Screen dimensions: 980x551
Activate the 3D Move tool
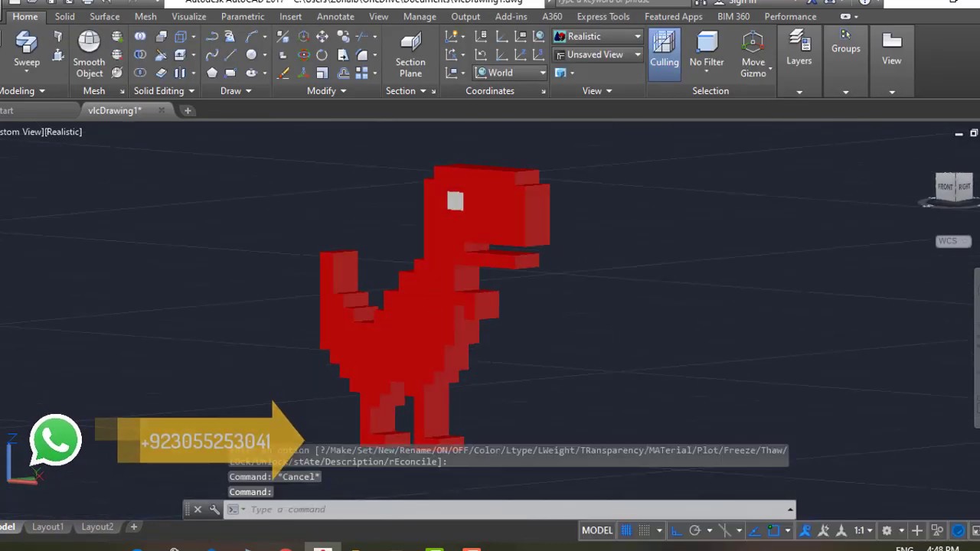tap(304, 36)
